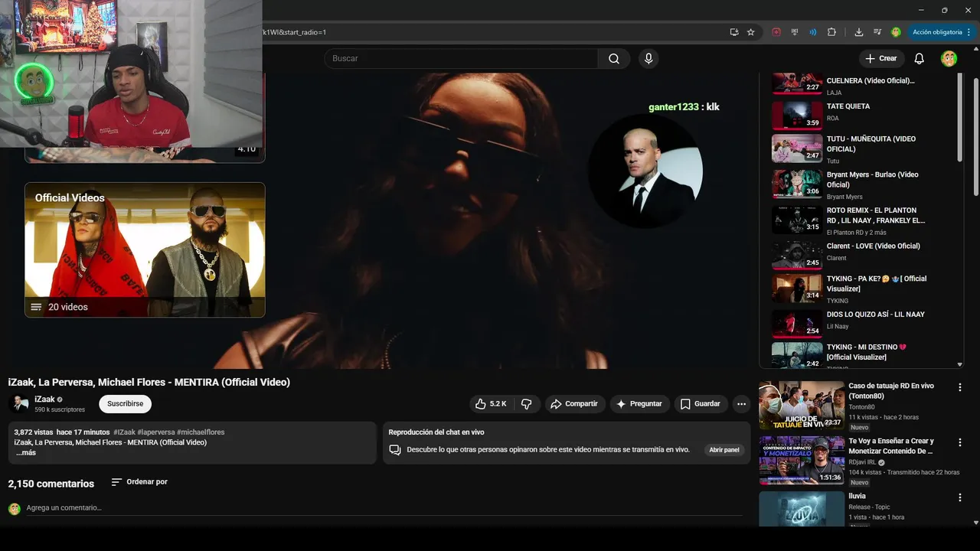Activate voice search microphone
The height and width of the screenshot is (551, 980).
coord(648,59)
